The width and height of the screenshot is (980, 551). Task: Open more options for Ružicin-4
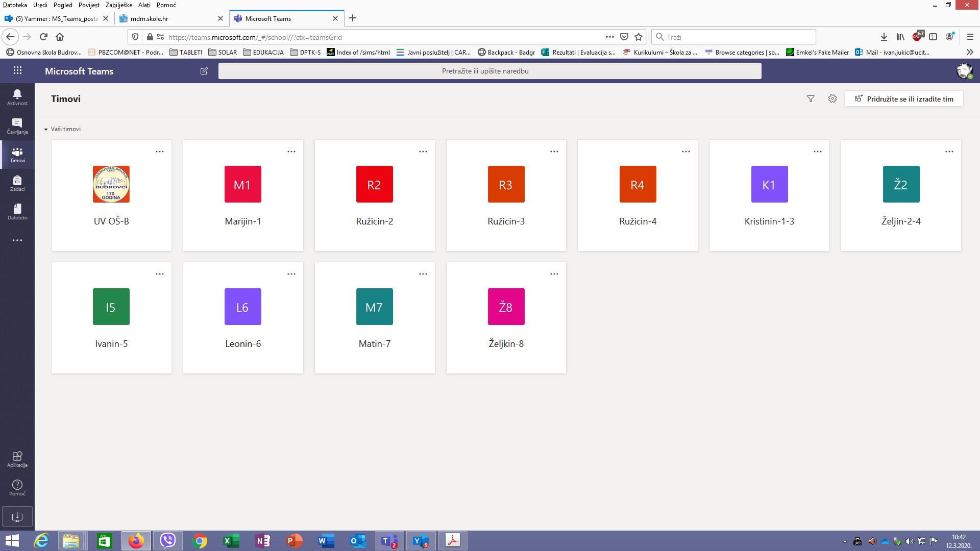pyautogui.click(x=686, y=152)
